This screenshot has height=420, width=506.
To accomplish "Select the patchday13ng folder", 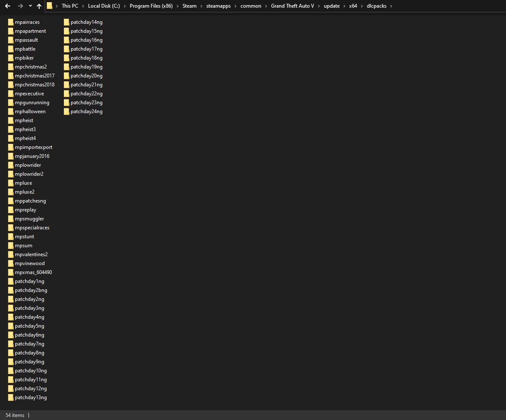I will tap(31, 397).
